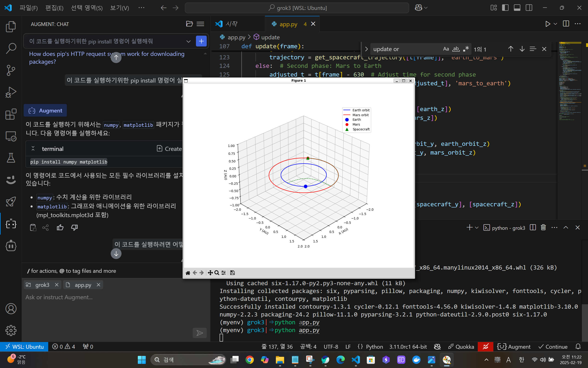
Task: Open the Manage gear in activity bar
Action: click(11, 331)
